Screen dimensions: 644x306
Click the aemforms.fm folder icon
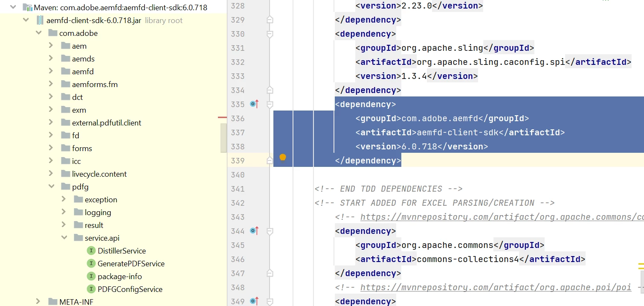pyautogui.click(x=65, y=84)
